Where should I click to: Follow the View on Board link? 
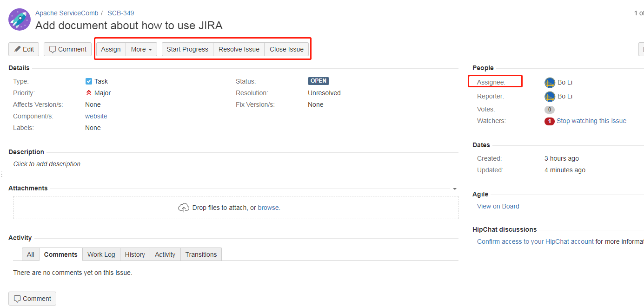pos(498,206)
